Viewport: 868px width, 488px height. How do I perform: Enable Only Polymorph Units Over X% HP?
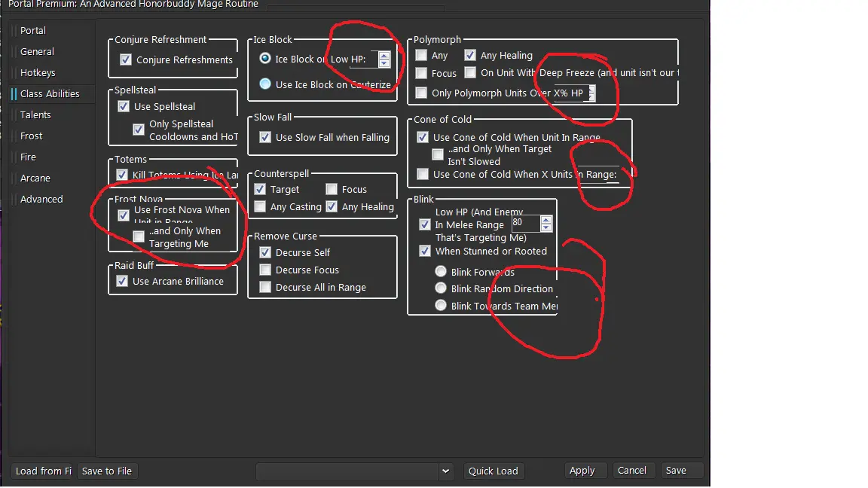pos(421,93)
